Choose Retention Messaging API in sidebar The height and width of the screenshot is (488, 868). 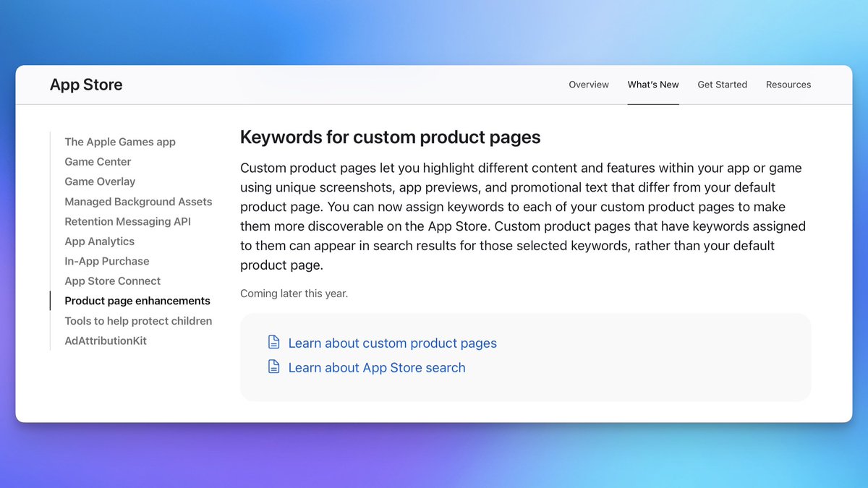point(127,221)
